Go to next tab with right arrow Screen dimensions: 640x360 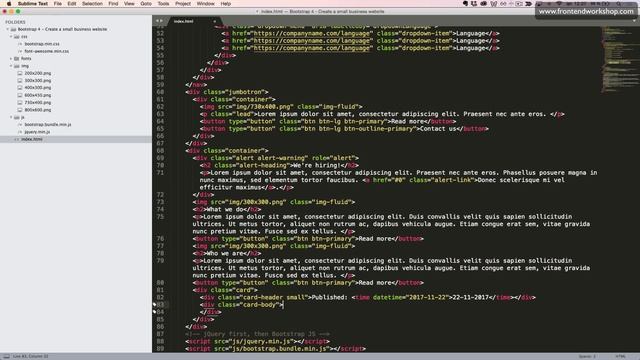tap(161, 21)
